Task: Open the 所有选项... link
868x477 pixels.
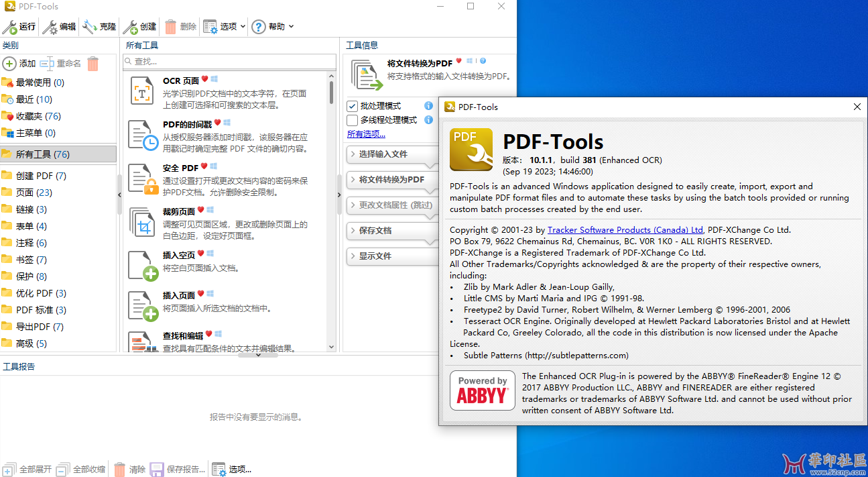Action: (x=366, y=134)
